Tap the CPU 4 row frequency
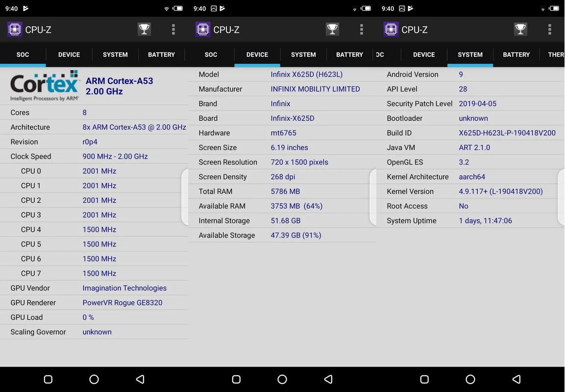The height and width of the screenshot is (392, 565). click(99, 229)
